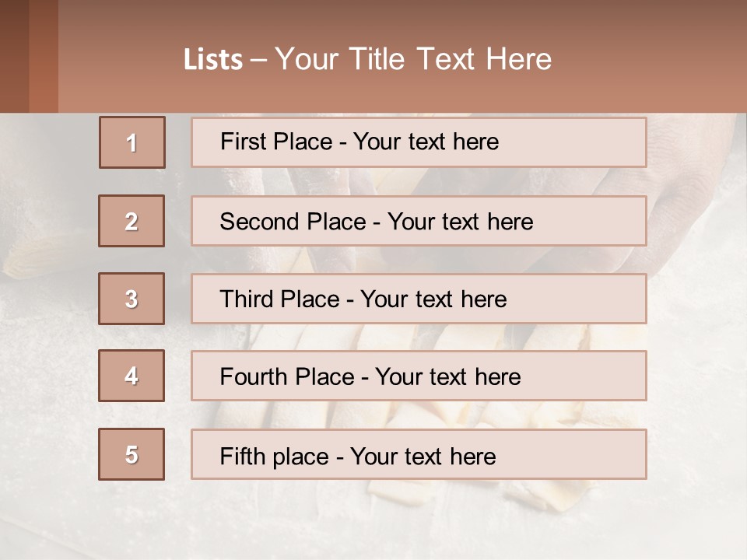This screenshot has width=747, height=560.
Task: Click the number 5 box
Action: pos(132,454)
